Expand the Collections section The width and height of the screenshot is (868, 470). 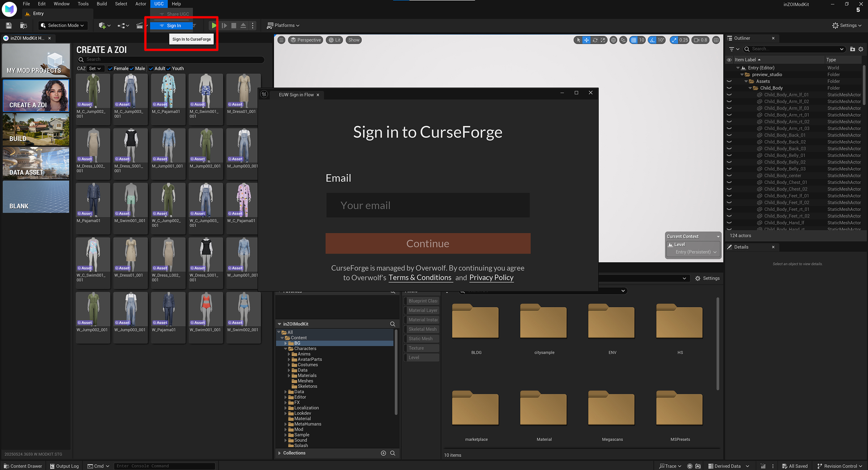(x=279, y=453)
